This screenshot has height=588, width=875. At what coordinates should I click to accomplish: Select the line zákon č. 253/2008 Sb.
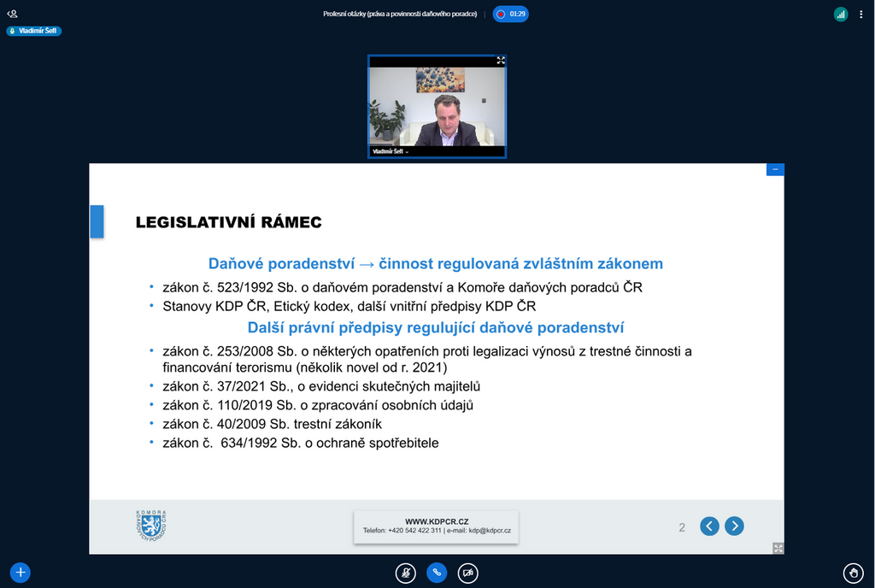tap(427, 359)
